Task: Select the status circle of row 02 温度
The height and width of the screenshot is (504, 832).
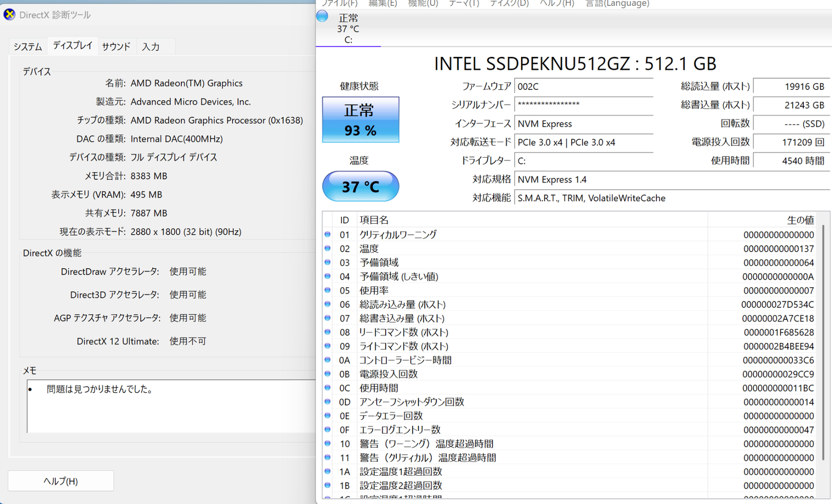Action: point(328,249)
